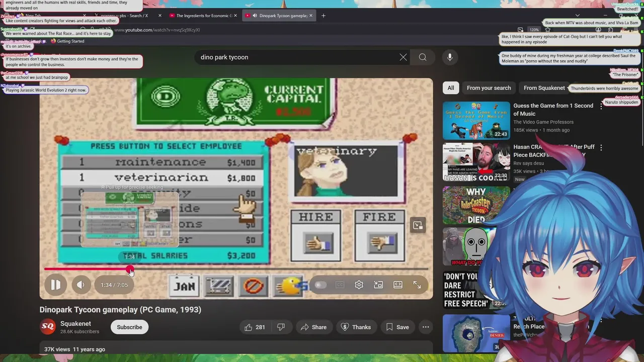
Task: Click the video title 'Dinopark Tycoon gameplay (PC Game, 1993)'
Action: tap(120, 310)
